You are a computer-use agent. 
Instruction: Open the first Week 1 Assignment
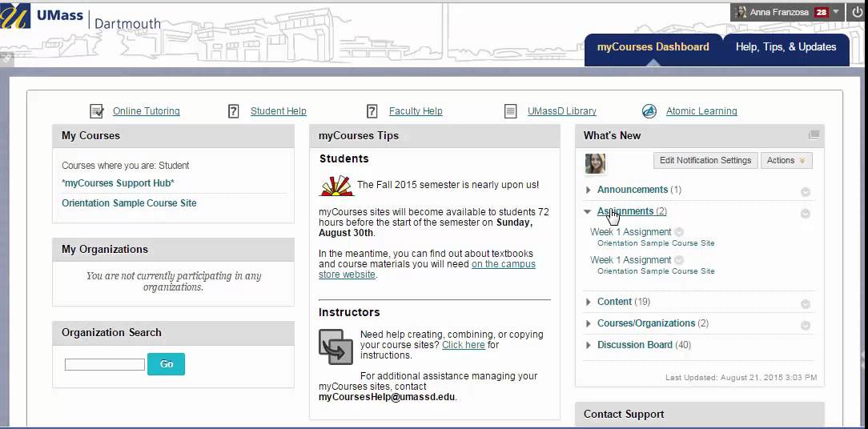[x=630, y=232]
